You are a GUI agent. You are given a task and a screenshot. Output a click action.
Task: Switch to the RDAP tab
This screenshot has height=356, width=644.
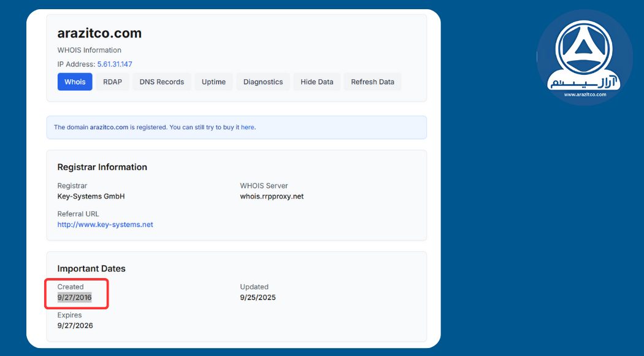tap(112, 82)
